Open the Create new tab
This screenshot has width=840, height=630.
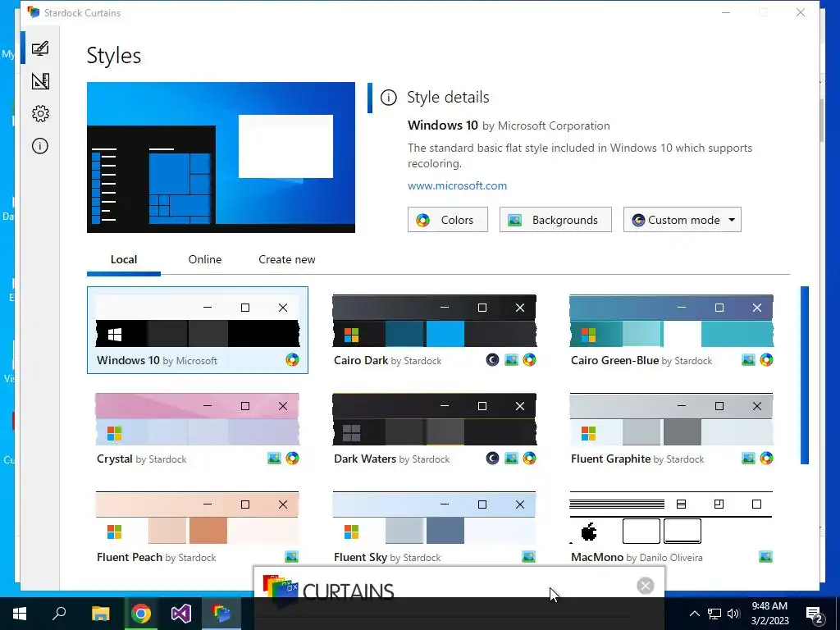[x=286, y=259]
